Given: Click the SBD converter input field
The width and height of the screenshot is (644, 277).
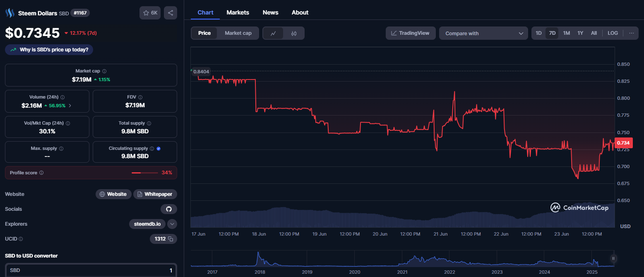Looking at the screenshot, I should [91, 270].
